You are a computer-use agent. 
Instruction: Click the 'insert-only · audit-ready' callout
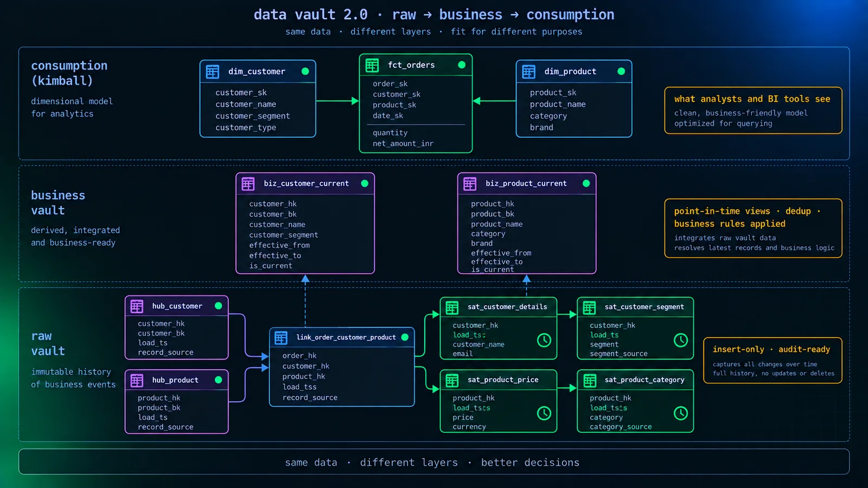[773, 361]
